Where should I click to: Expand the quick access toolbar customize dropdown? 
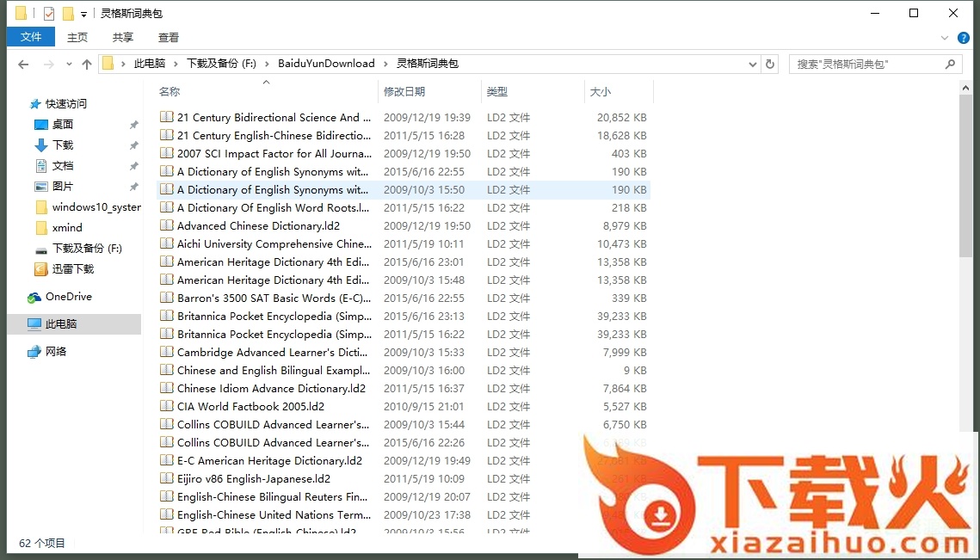pyautogui.click(x=83, y=14)
